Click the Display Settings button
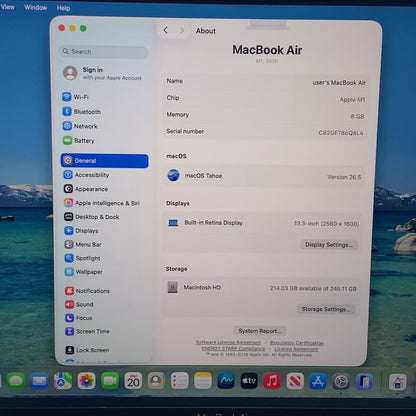The image size is (416, 416). 329,245
